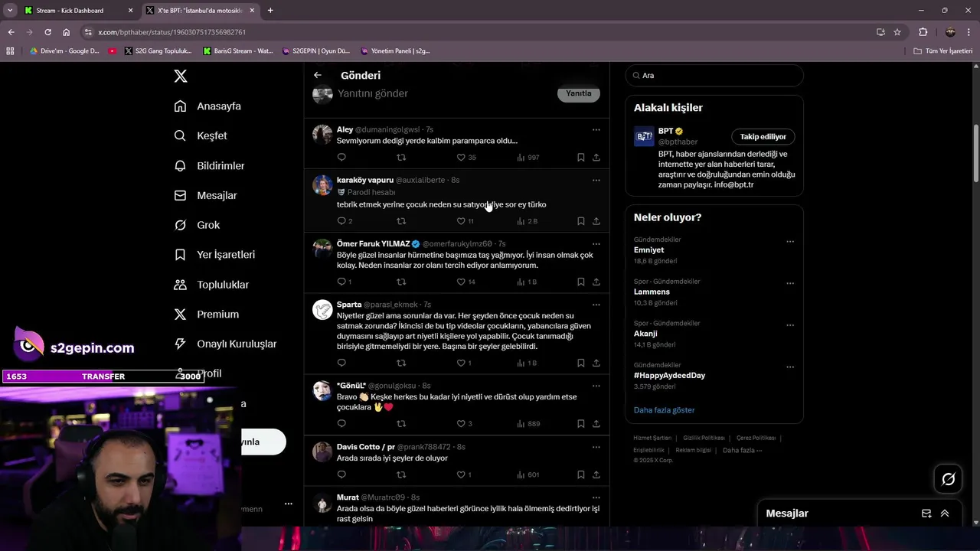Image resolution: width=980 pixels, height=551 pixels.
Task: Open Tüm Yer İşaretleri folder
Action: pyautogui.click(x=943, y=51)
